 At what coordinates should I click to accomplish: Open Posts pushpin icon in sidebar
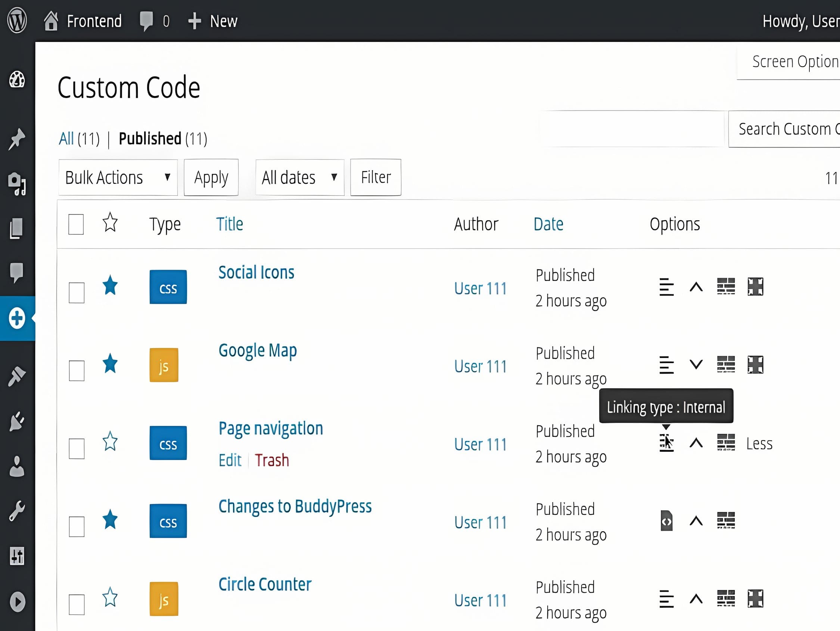point(17,139)
